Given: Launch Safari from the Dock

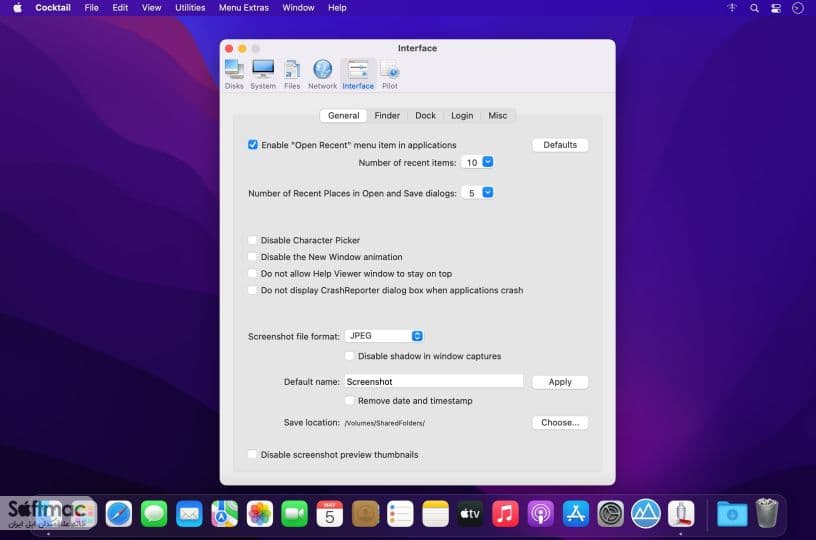Looking at the screenshot, I should [119, 514].
